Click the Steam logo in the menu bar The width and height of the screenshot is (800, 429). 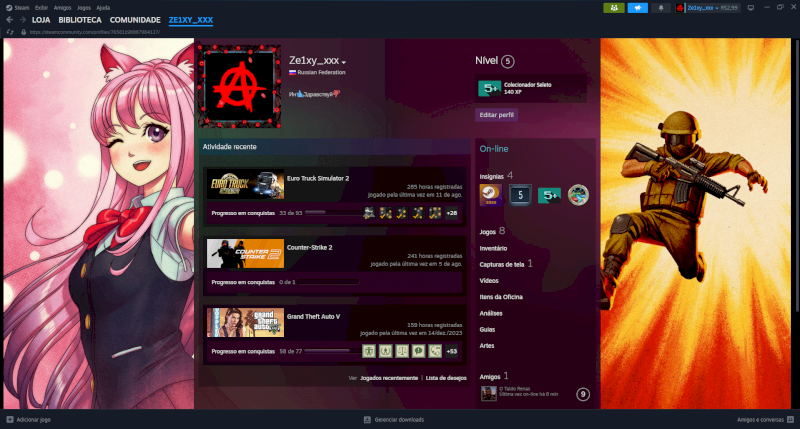pos(9,8)
